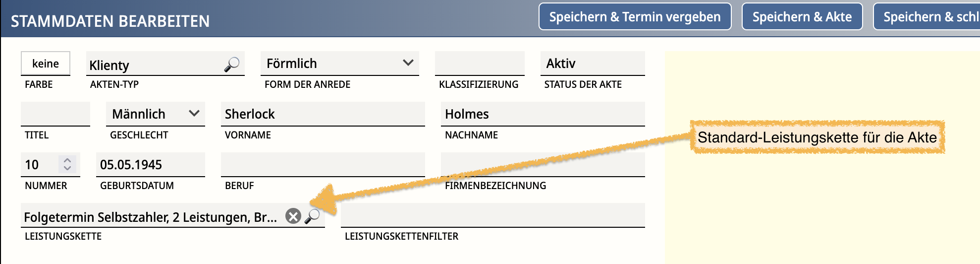Click the empty Titel field
Viewport: 980px width, 264px height.
point(55,114)
